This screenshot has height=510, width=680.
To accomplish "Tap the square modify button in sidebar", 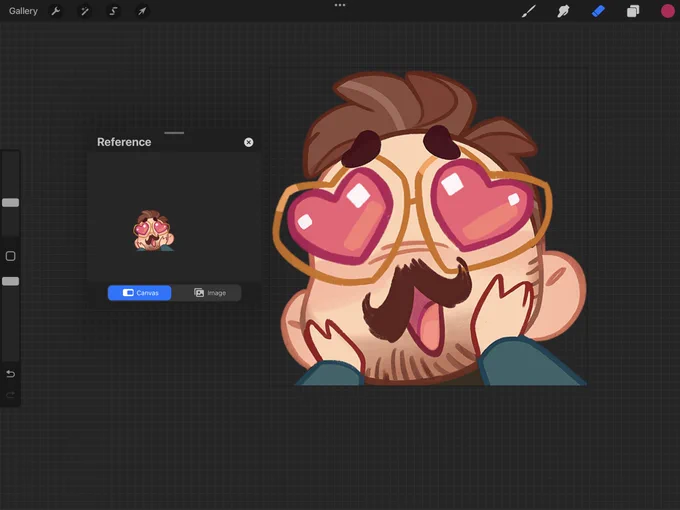I will point(10,256).
